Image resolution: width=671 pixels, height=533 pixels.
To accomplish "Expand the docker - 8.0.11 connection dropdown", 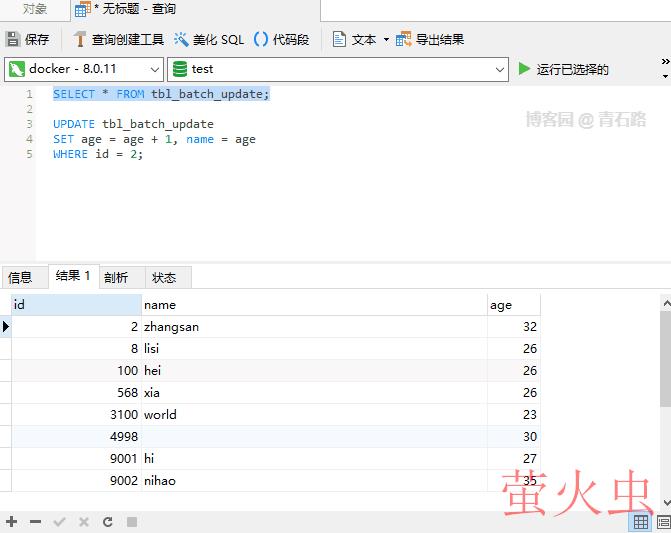I will pyautogui.click(x=153, y=69).
